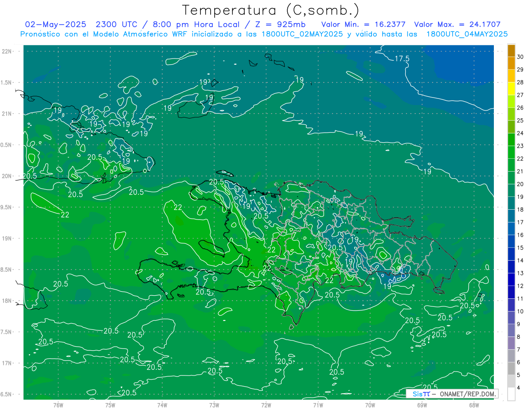The height and width of the screenshot is (411, 532).
Task: Click the green legend band between 22 and 23
Action: (511, 152)
